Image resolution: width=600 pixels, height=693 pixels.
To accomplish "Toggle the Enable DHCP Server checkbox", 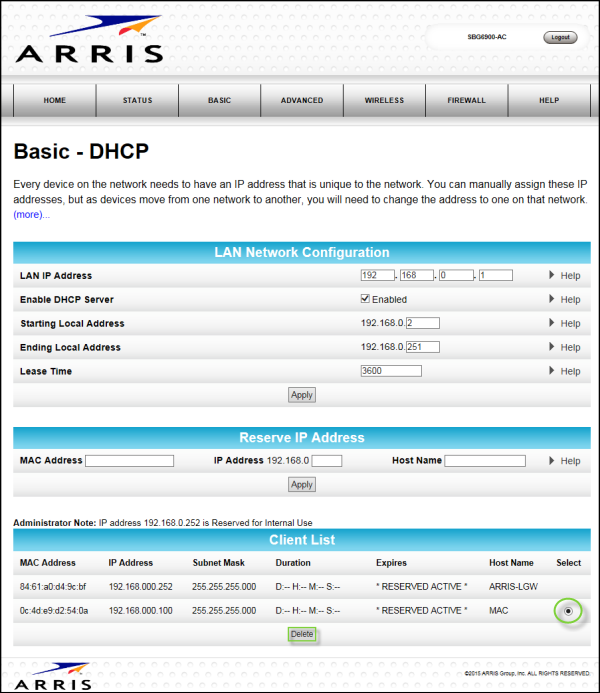I will [366, 299].
